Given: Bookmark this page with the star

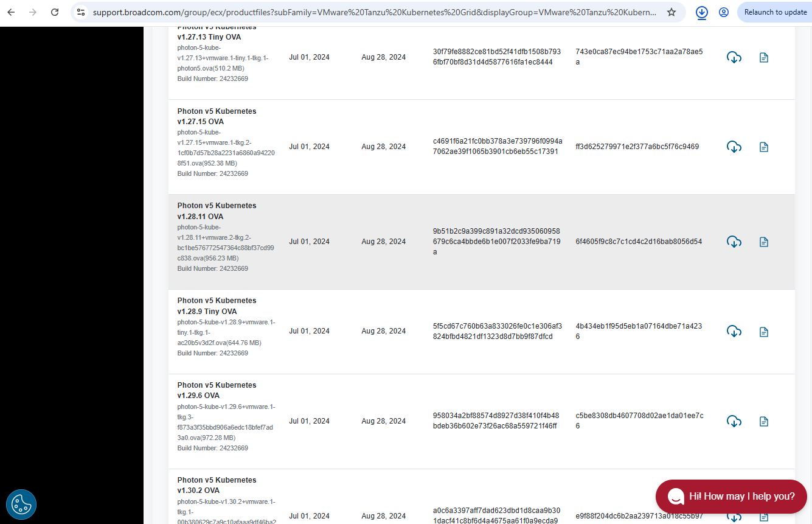Looking at the screenshot, I should click(671, 12).
